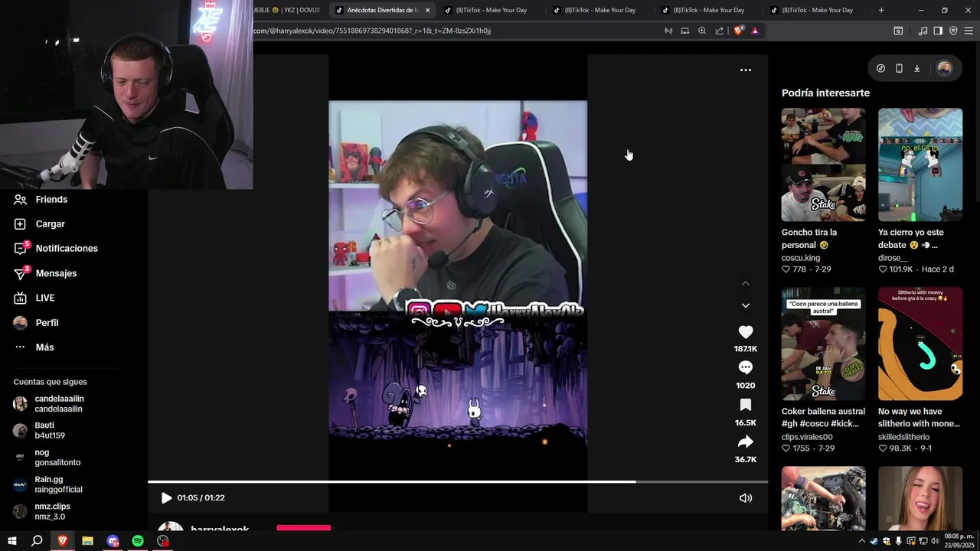Click the TikTok coins icon in top pill

coord(880,68)
